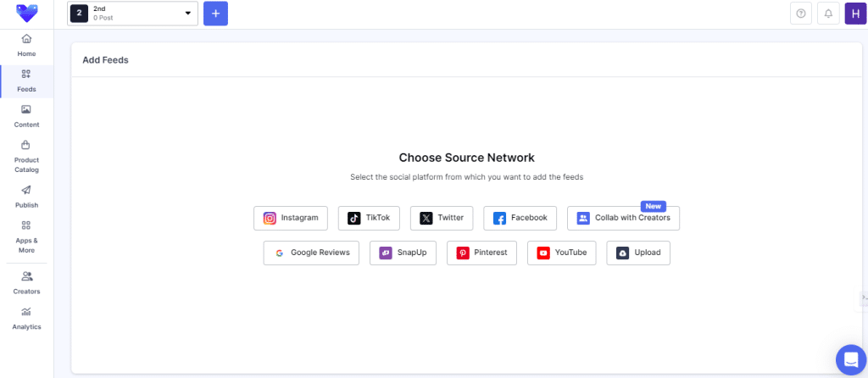Viewport: 868px width, 378px height.
Task: Open Collab with Creators option
Action: point(623,218)
